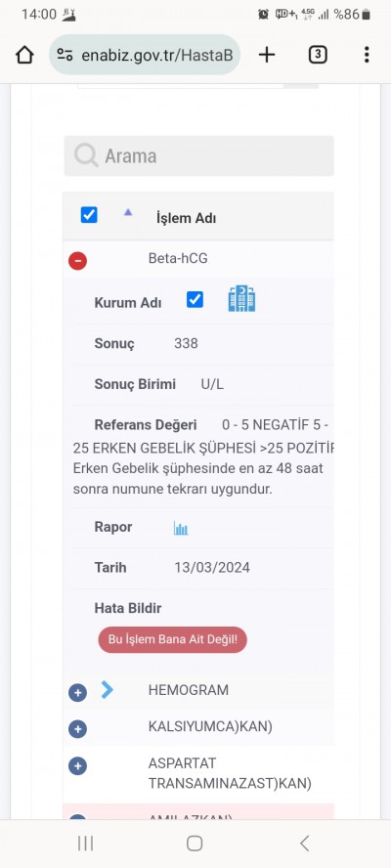This screenshot has height=868, width=391.
Task: Click the blue chevron next to HEMOGRAM
Action: click(x=108, y=689)
